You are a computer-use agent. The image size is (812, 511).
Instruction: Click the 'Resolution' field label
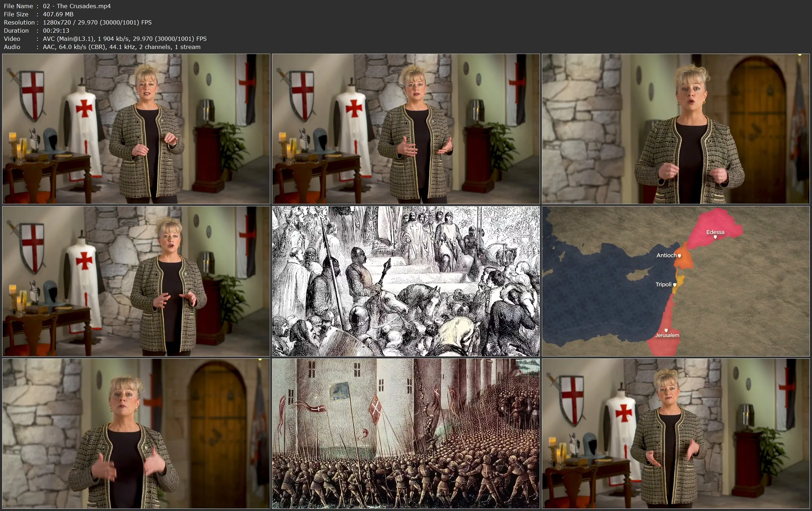coord(19,22)
